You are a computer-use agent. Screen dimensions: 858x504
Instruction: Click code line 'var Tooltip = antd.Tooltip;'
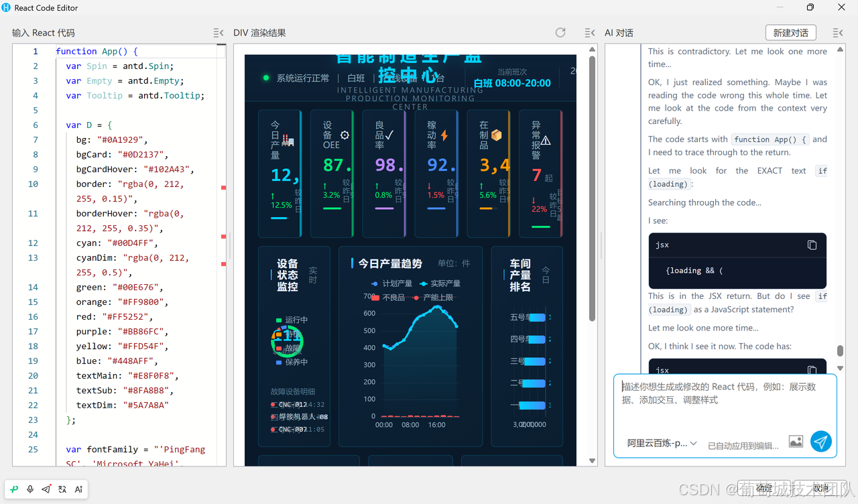click(x=135, y=95)
